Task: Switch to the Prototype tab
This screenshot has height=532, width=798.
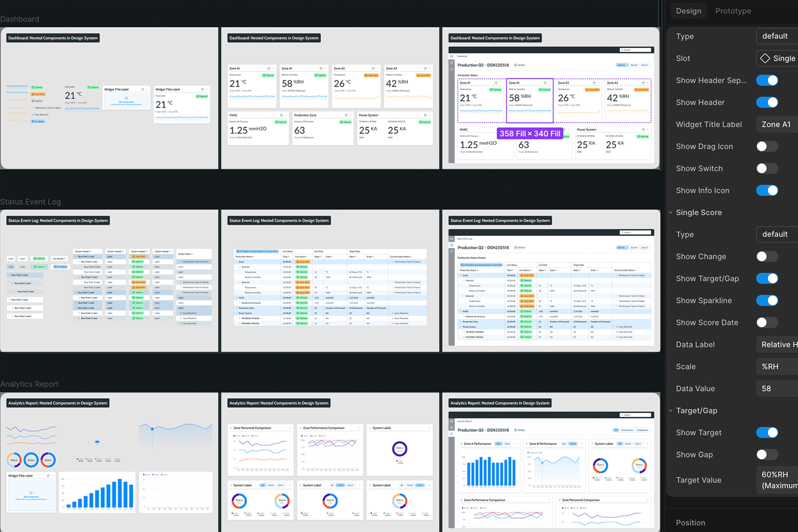Action: [x=733, y=11]
